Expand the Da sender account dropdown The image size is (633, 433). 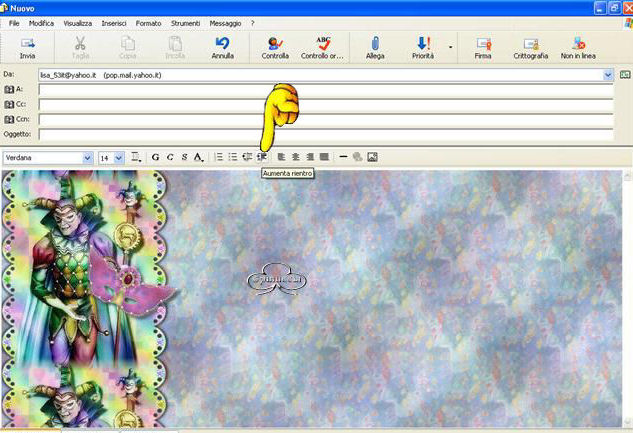click(608, 75)
